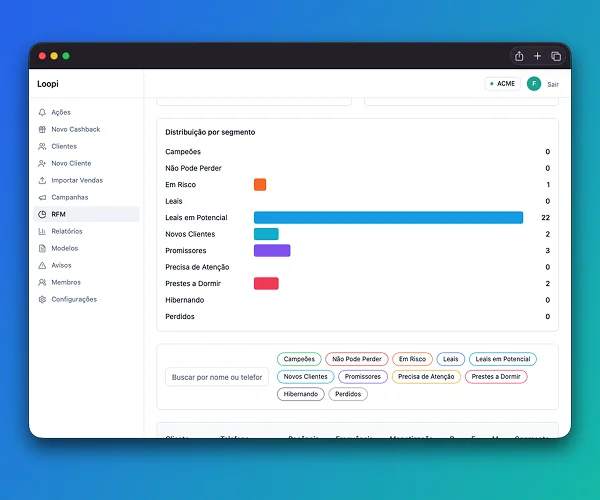The image size is (600, 500).
Task: Toggle the Campeões segment filter chip
Action: click(x=299, y=359)
